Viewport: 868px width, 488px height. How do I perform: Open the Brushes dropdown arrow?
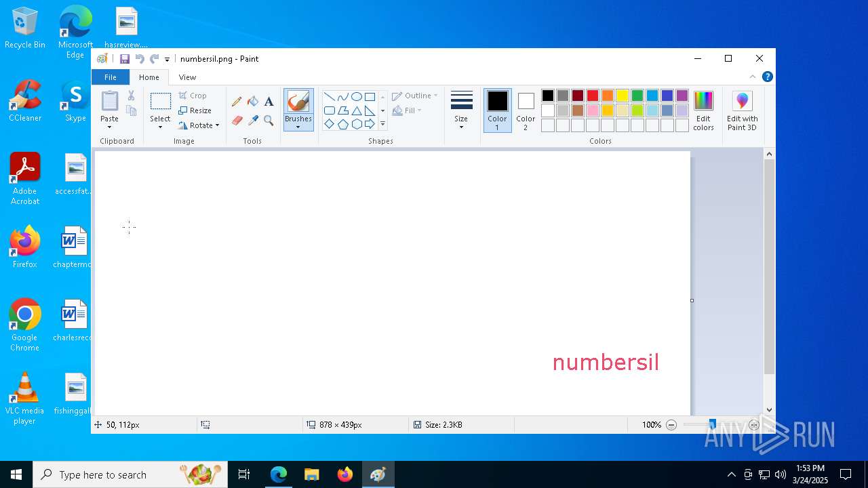(298, 127)
